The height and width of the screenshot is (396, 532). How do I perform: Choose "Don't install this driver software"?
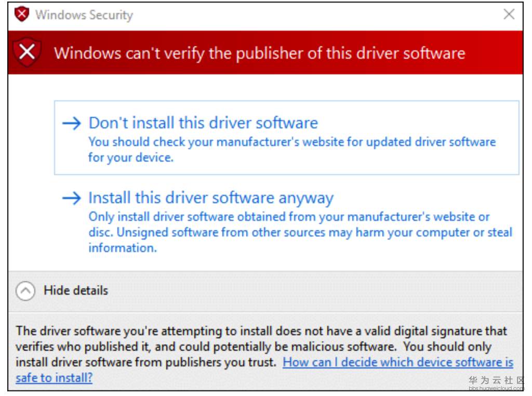click(203, 123)
